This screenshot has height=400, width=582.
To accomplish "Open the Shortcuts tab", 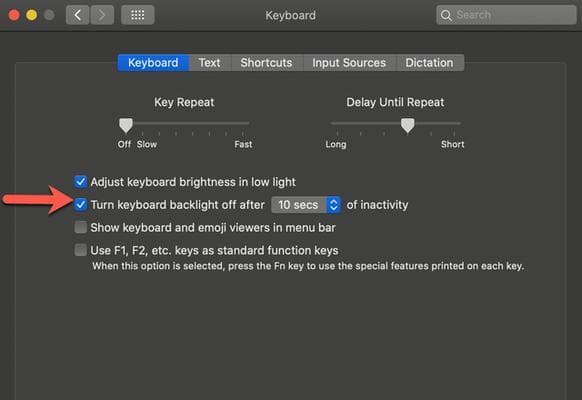I will tap(267, 63).
